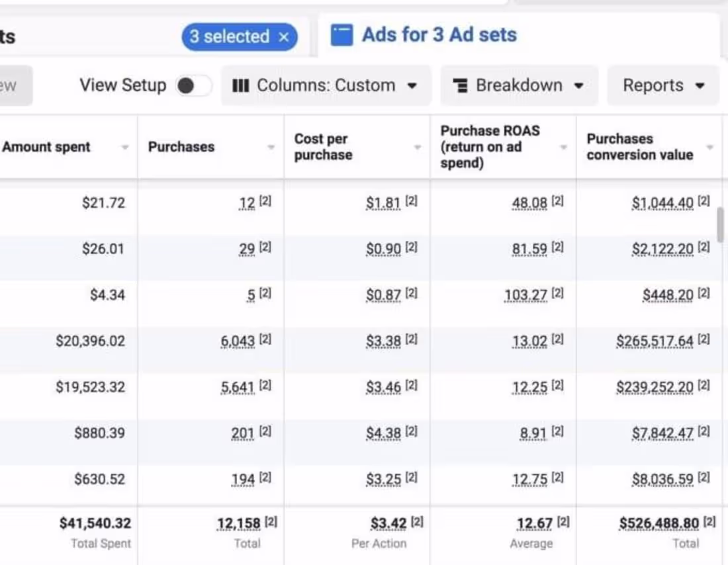Switch to the Ads for 3 Ad sets tab

(439, 35)
